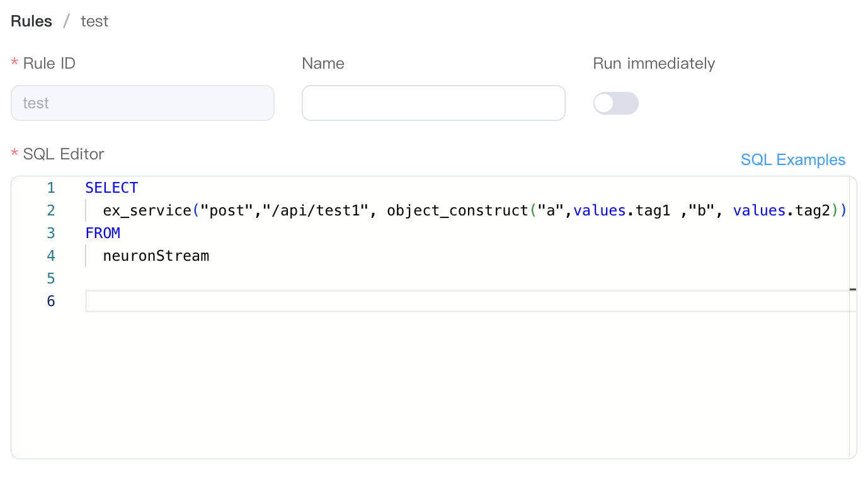Click object_construct in the SQL query
868x485 pixels.
click(x=457, y=210)
